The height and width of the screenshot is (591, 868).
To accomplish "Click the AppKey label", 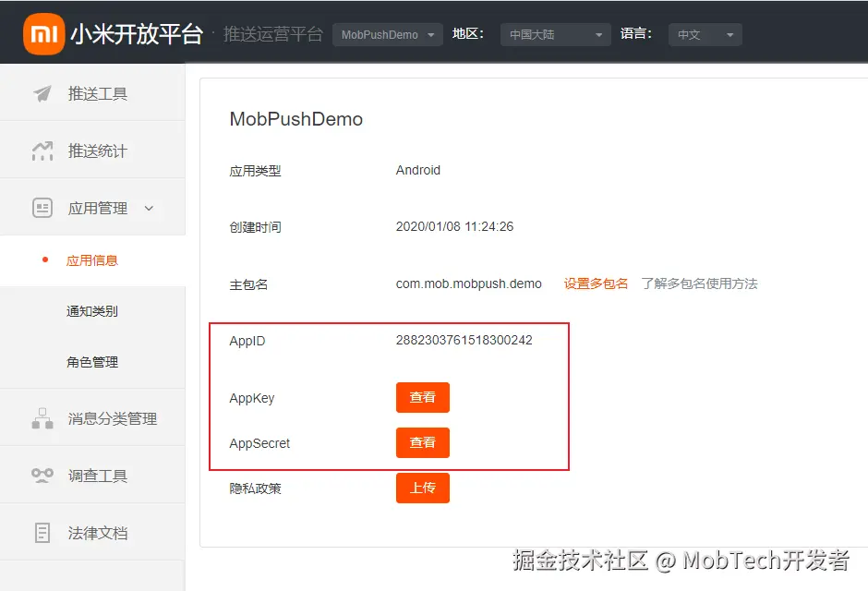I will coord(252,398).
